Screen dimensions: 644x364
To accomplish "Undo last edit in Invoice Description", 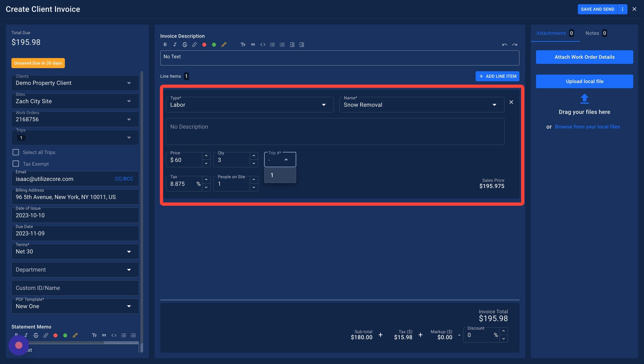I will [504, 44].
